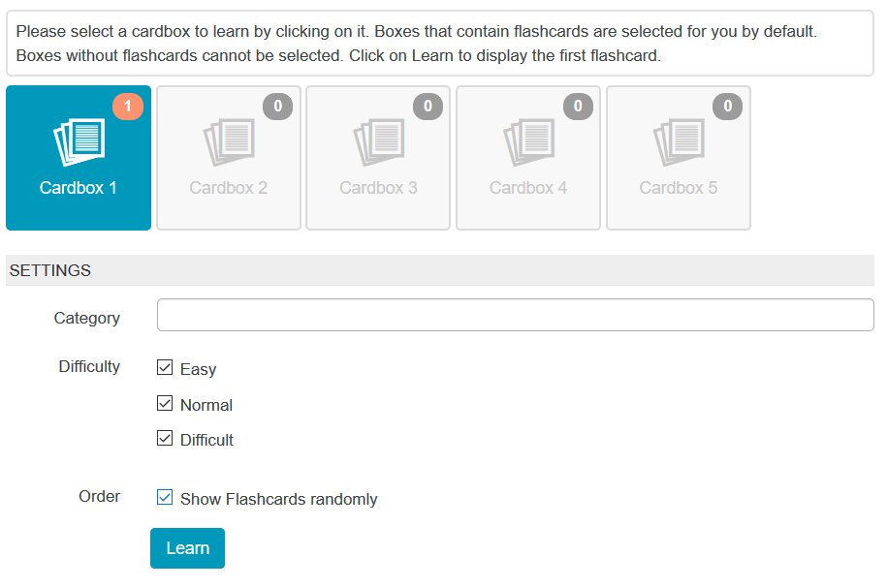Click the zero badge on Cardbox 4
This screenshot has height=588, width=887.
tap(577, 107)
